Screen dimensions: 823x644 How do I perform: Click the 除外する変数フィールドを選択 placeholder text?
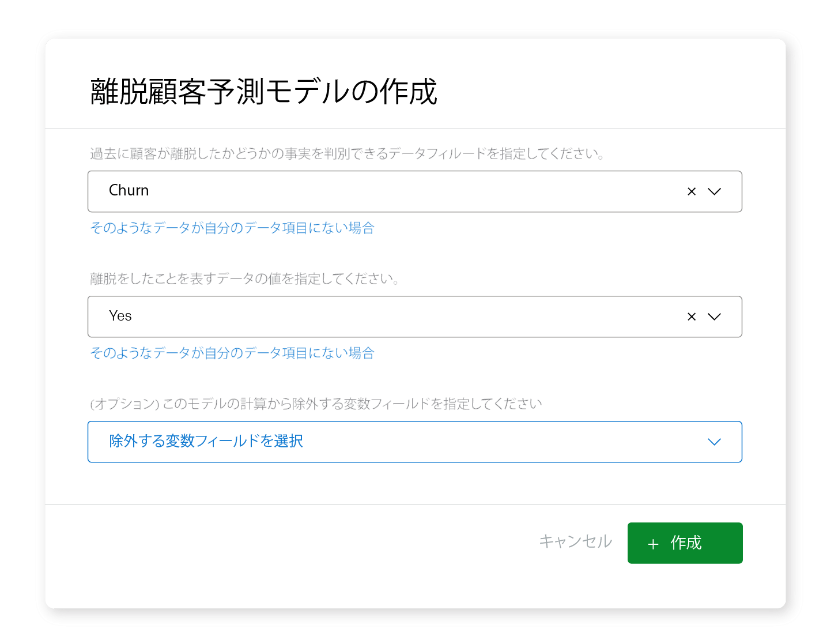click(x=206, y=441)
